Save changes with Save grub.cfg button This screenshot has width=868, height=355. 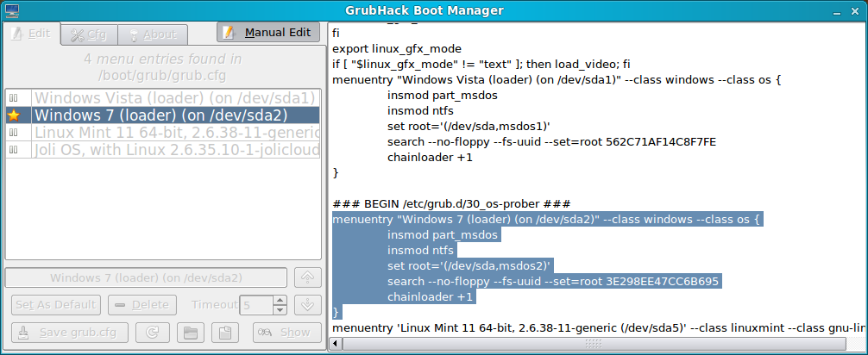click(70, 333)
